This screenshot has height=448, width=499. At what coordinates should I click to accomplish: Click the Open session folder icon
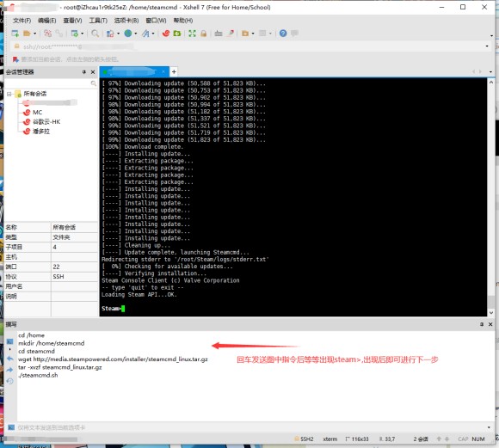pyautogui.click(x=27, y=34)
